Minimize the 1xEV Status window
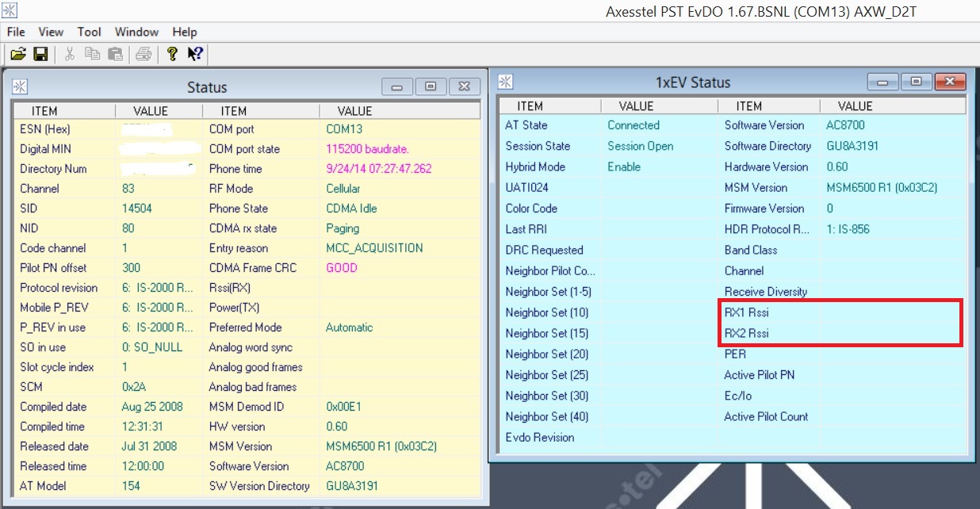 coord(882,82)
